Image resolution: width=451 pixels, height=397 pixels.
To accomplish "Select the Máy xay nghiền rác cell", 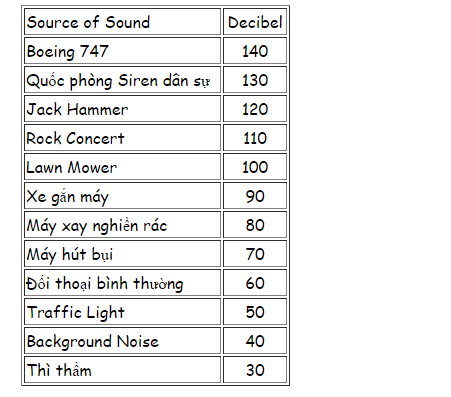I will [x=122, y=225].
